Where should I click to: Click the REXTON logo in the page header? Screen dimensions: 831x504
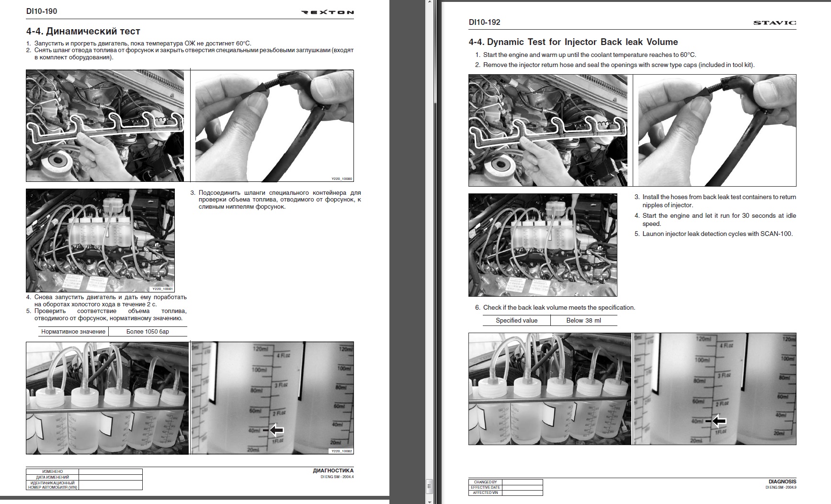(328, 12)
